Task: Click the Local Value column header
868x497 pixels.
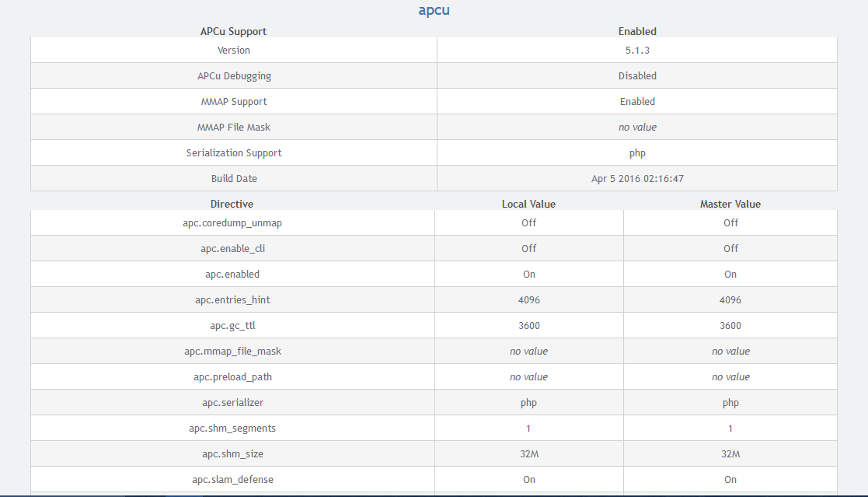Action: click(x=528, y=205)
